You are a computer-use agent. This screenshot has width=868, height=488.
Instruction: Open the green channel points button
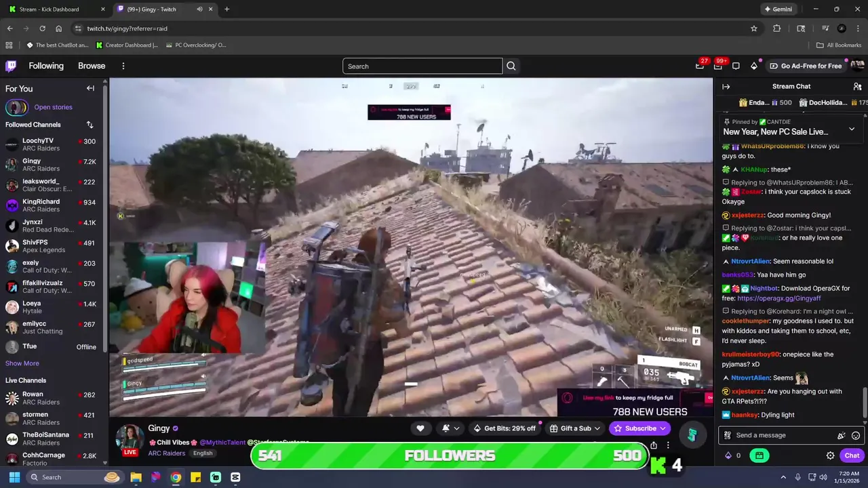pyautogui.click(x=759, y=455)
